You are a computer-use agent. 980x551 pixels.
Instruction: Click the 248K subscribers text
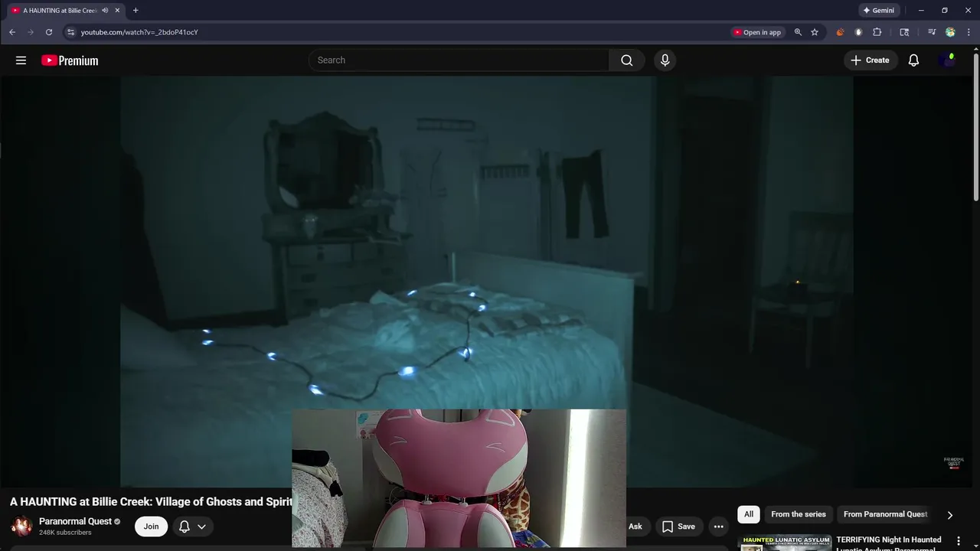tap(65, 533)
